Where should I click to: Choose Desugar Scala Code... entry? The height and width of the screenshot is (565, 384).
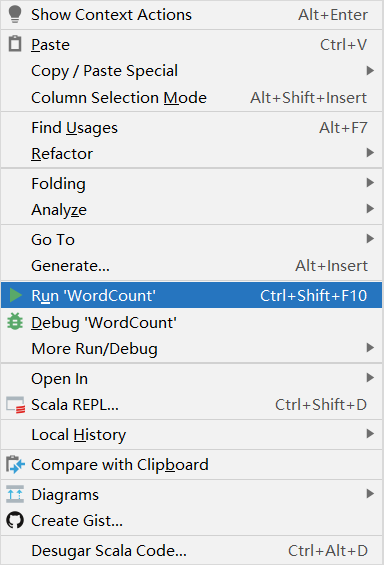pyautogui.click(x=192, y=551)
